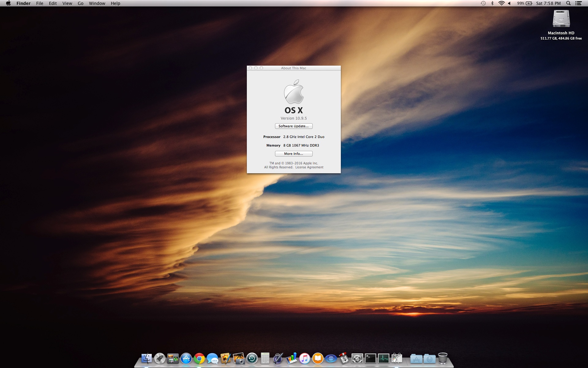Launch Calculator from the Dock
The image size is (588, 368).
265,358
